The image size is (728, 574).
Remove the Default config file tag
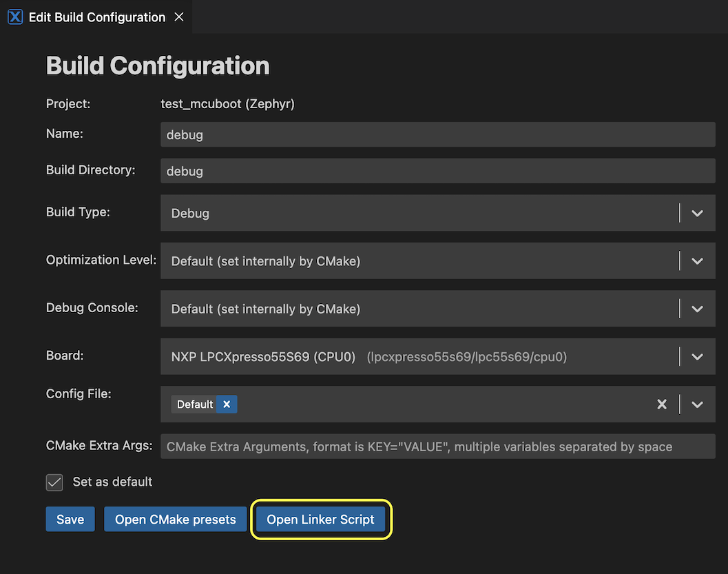[227, 404]
